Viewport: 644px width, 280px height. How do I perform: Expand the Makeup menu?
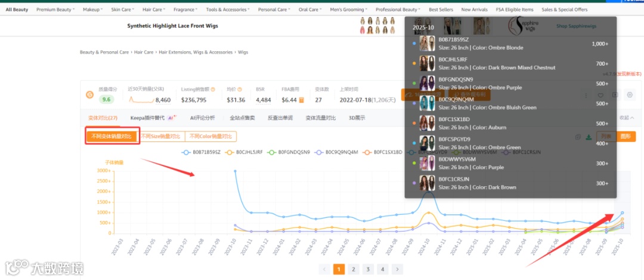(x=93, y=10)
